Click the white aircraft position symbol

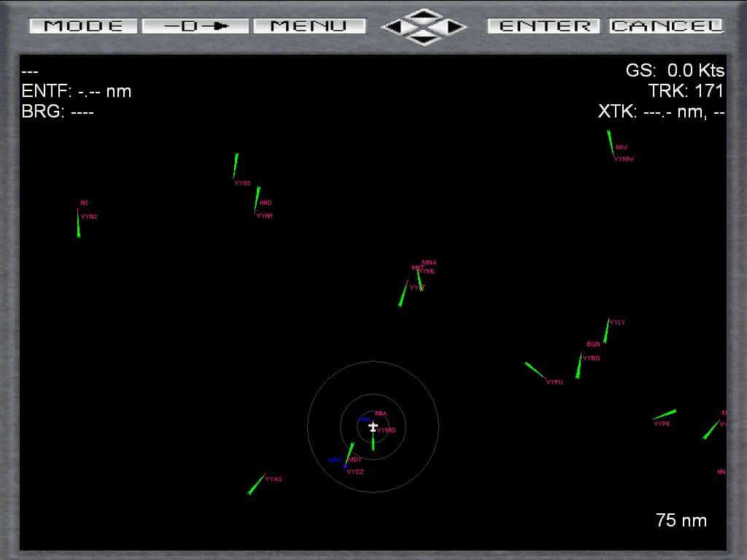coord(373,427)
